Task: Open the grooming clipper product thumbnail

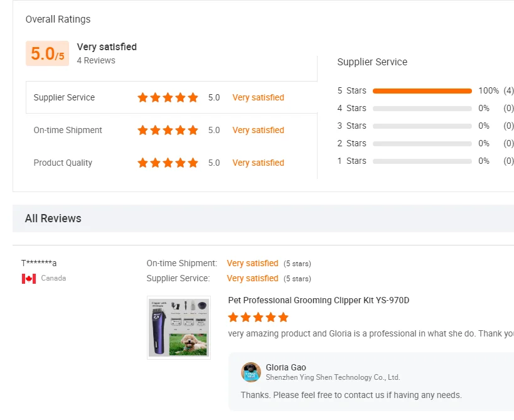Action: [179, 328]
